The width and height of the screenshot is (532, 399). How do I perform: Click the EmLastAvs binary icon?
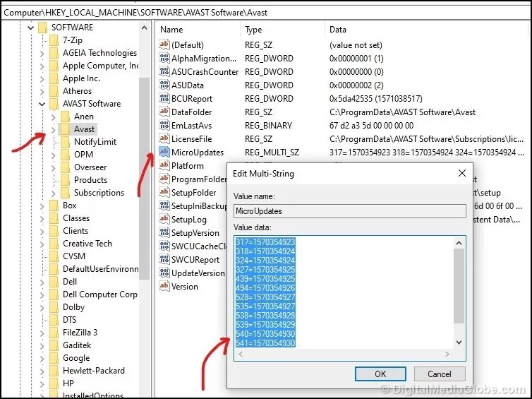click(x=164, y=125)
